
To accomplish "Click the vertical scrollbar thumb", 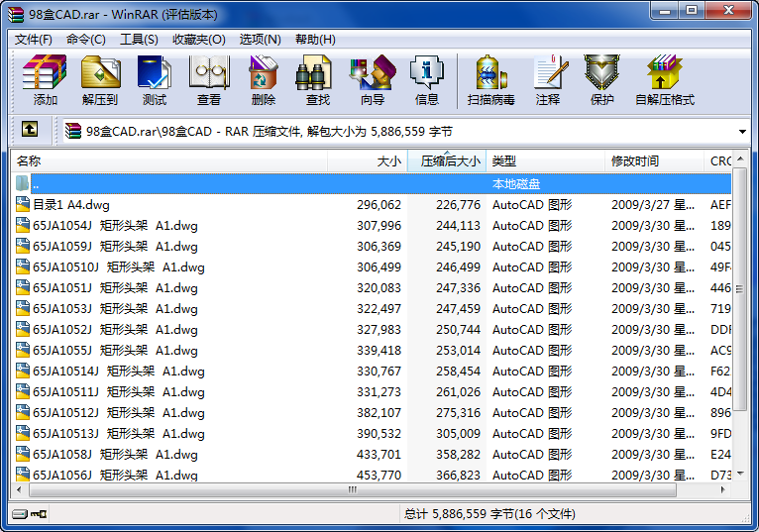I will 739,289.
